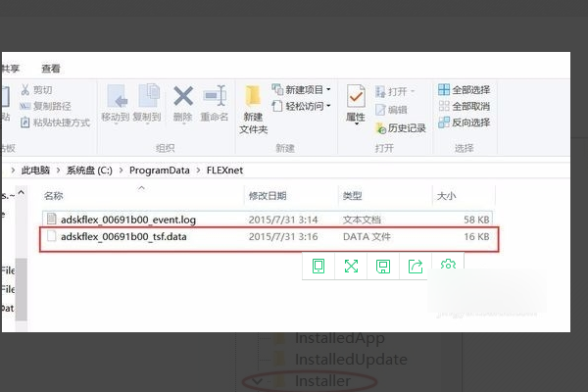Sort by the Type (类型) column header
Viewport: 588px width, 392px height.
(x=352, y=196)
